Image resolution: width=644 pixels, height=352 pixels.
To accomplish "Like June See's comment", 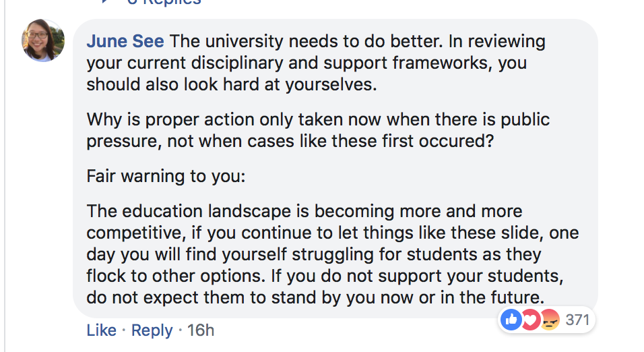I will point(101,330).
